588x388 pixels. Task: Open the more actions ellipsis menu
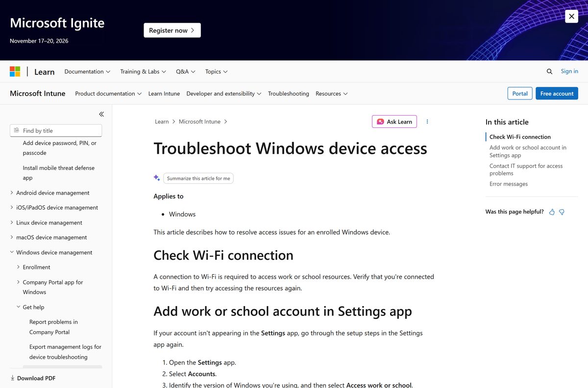click(x=427, y=121)
